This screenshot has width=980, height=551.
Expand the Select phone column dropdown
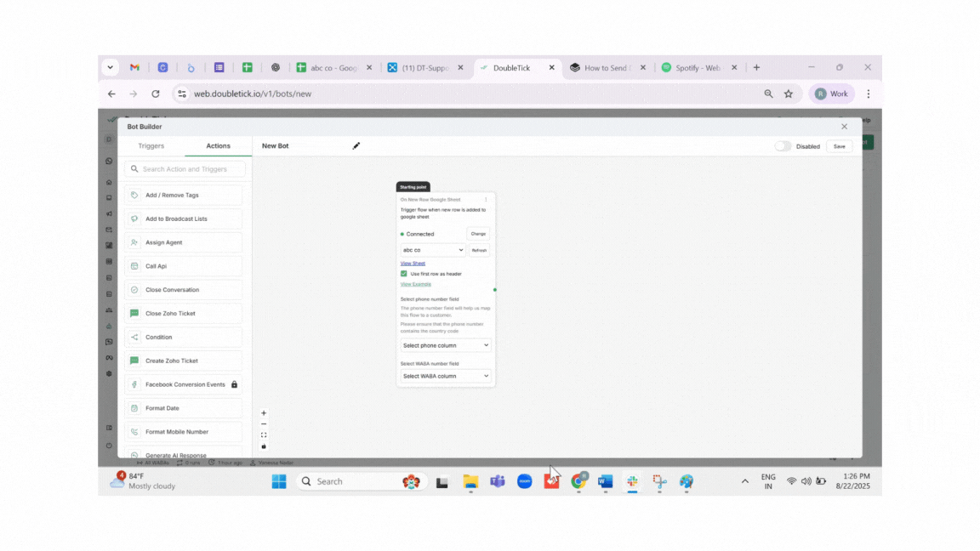(x=446, y=345)
